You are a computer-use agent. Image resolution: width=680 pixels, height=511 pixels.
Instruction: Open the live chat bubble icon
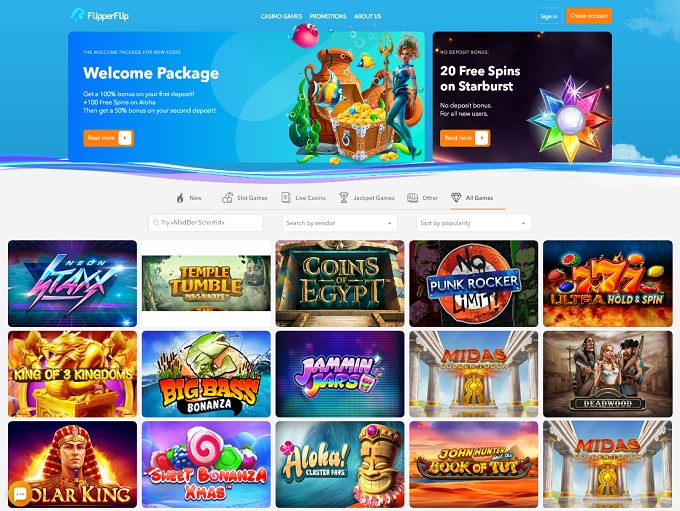coord(20,495)
